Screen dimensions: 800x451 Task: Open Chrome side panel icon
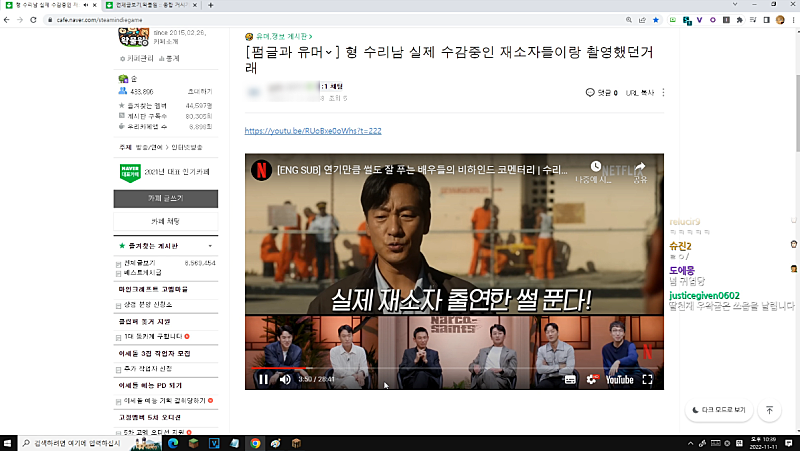pos(766,20)
